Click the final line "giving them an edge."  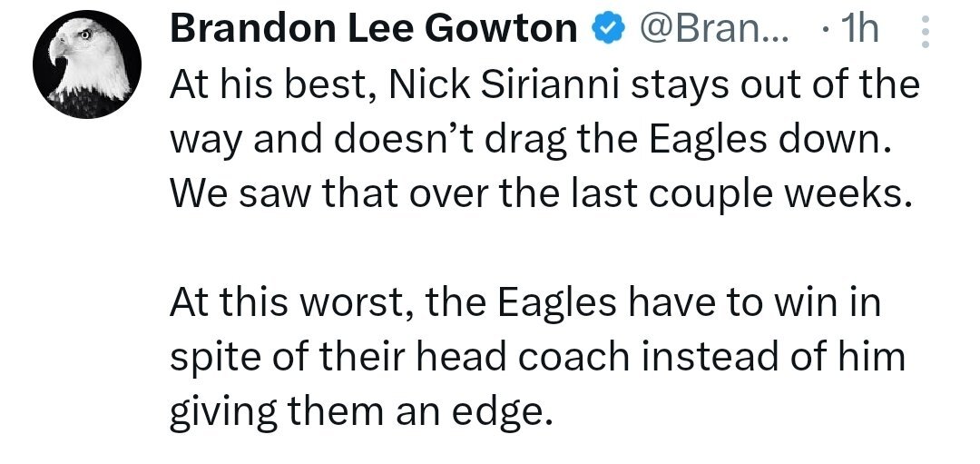(x=360, y=410)
